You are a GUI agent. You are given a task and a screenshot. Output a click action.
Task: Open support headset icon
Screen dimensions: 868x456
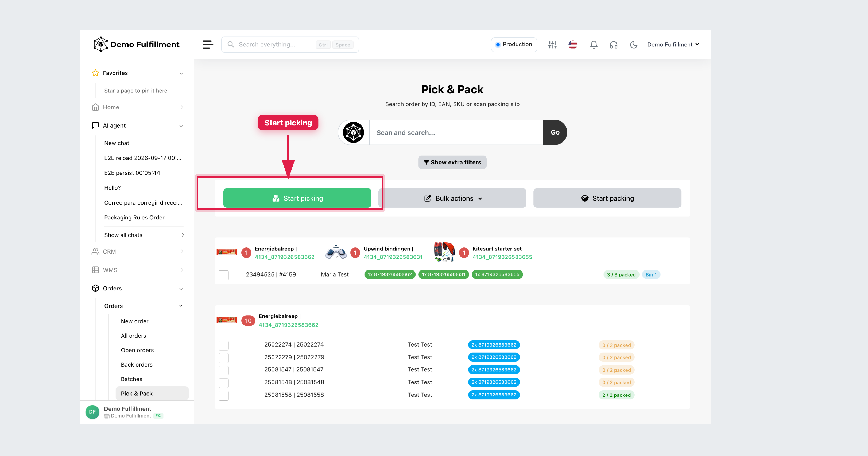pos(614,44)
